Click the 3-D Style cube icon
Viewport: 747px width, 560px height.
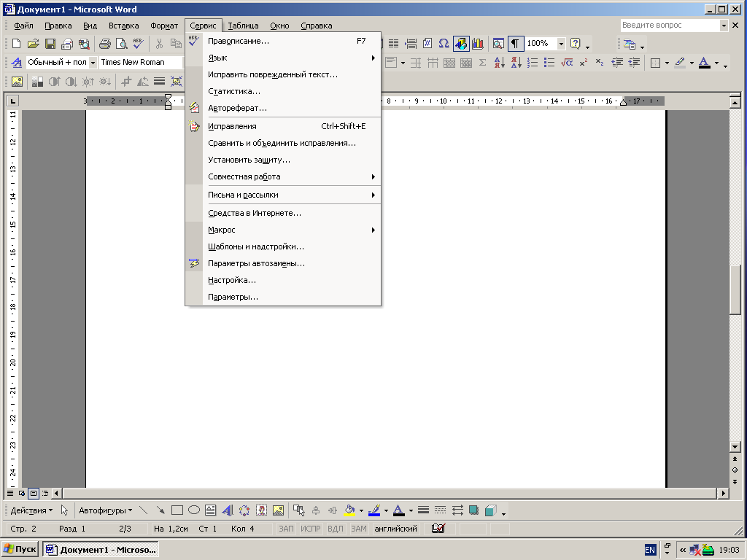491,510
